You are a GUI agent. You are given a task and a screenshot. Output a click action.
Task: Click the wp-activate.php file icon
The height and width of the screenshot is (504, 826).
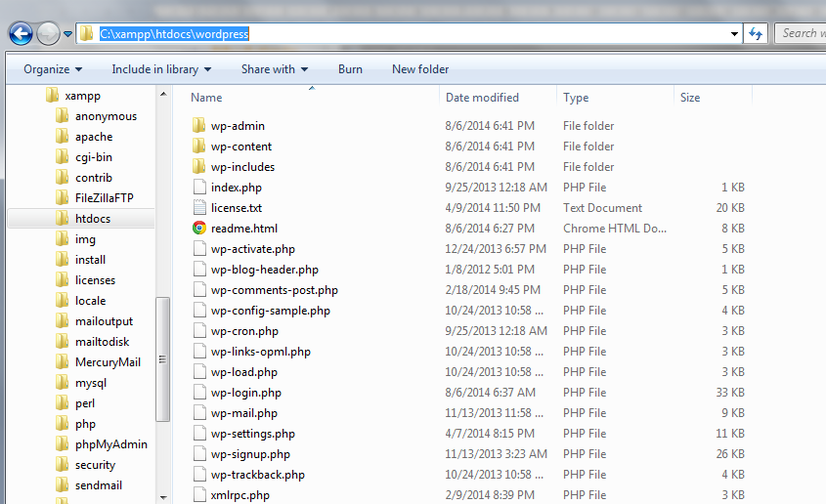[x=199, y=249]
